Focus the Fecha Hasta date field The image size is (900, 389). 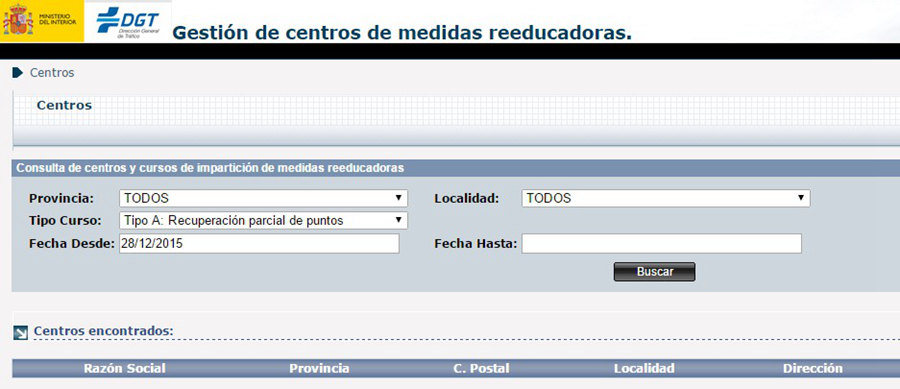(661, 243)
